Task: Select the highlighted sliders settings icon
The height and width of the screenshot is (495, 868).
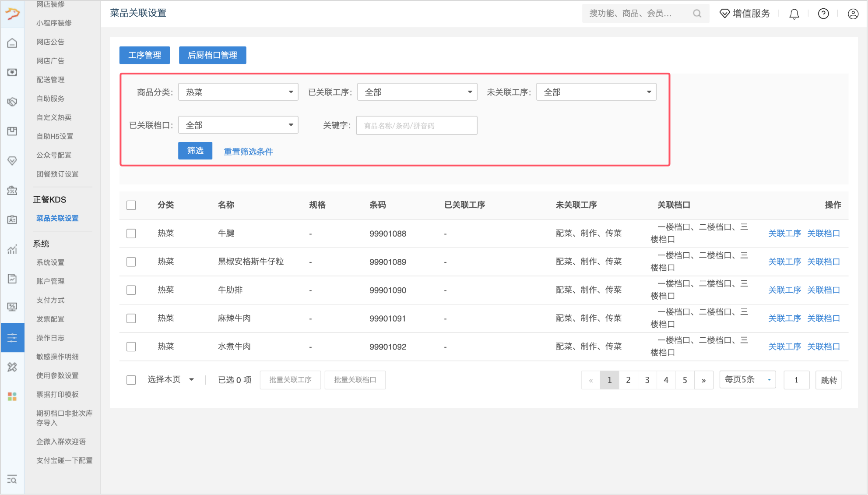Action: coord(12,337)
